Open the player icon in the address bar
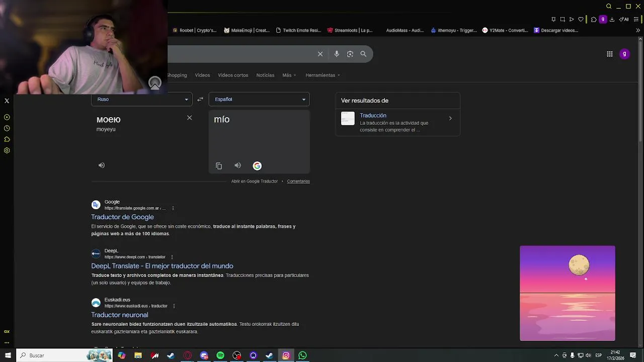 tap(572, 19)
